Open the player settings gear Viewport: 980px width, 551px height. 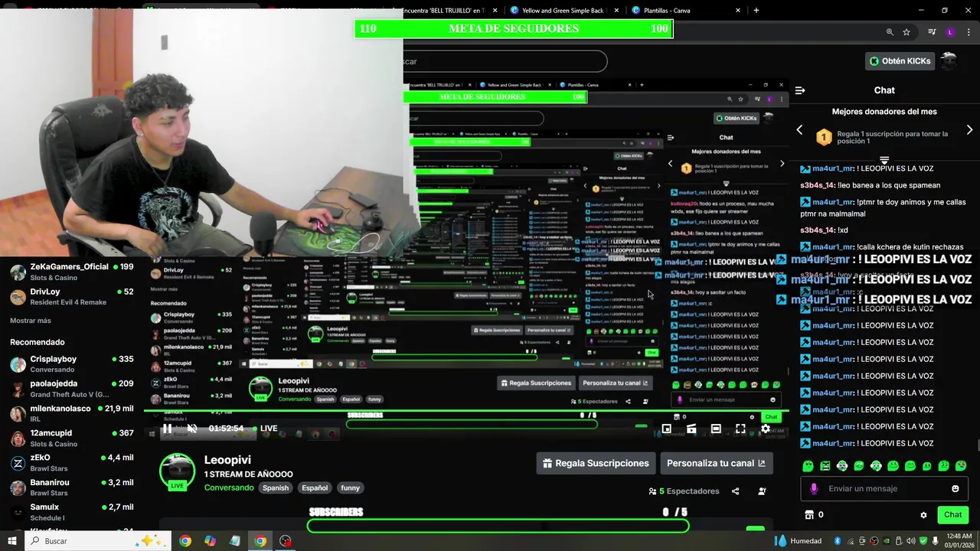(x=765, y=429)
